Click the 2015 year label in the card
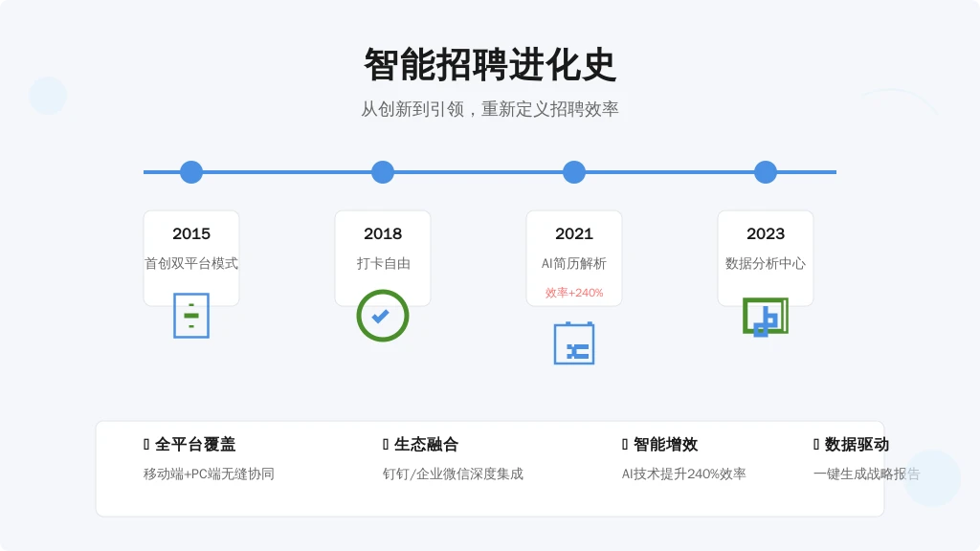The width and height of the screenshot is (980, 551). (x=191, y=233)
